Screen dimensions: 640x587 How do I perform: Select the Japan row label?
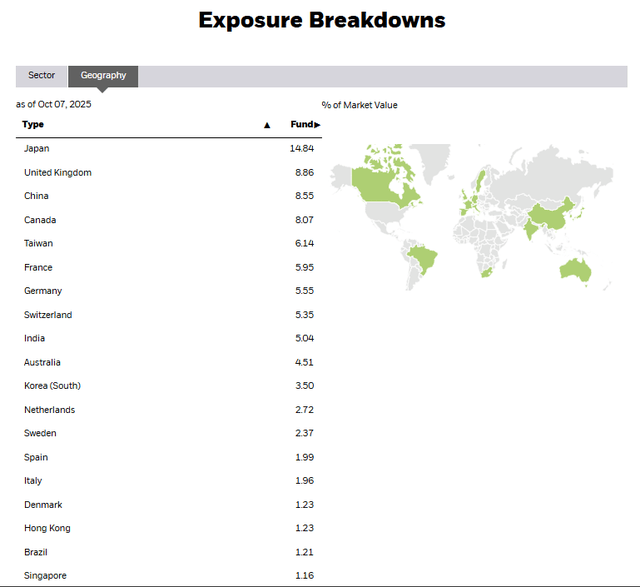37,149
